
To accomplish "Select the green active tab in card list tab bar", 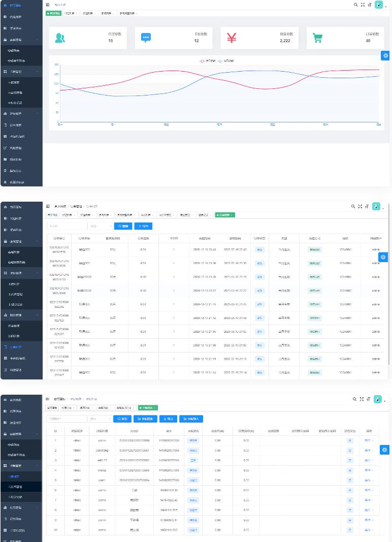I will [148, 408].
